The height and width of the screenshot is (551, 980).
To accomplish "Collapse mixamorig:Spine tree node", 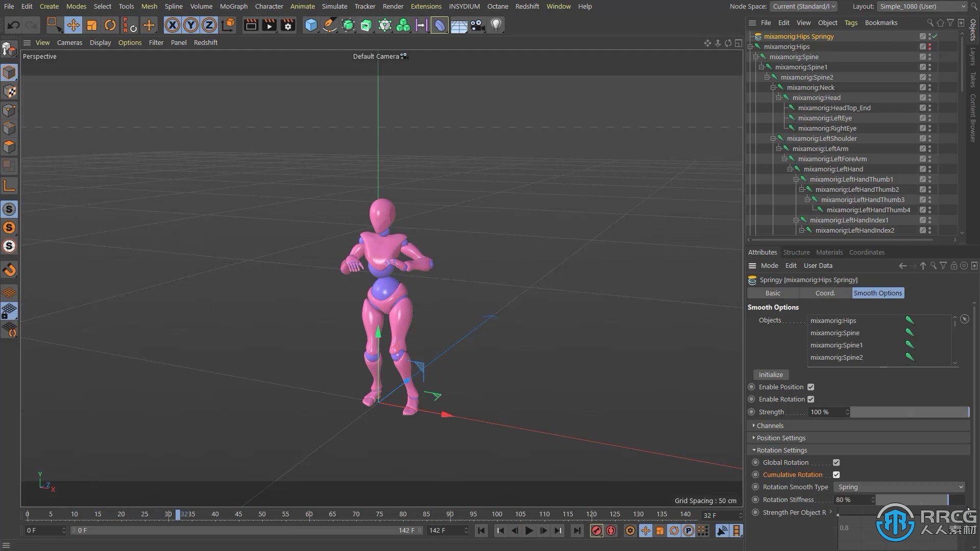I will 756,57.
